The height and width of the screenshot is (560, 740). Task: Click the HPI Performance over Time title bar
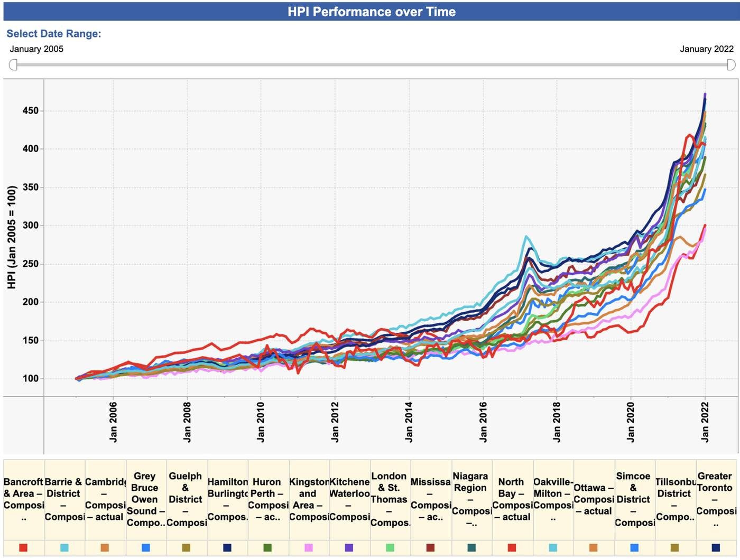(x=371, y=12)
